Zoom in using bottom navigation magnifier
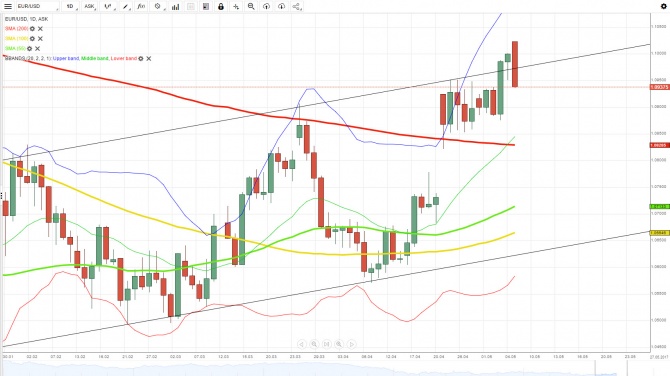 tap(339, 344)
